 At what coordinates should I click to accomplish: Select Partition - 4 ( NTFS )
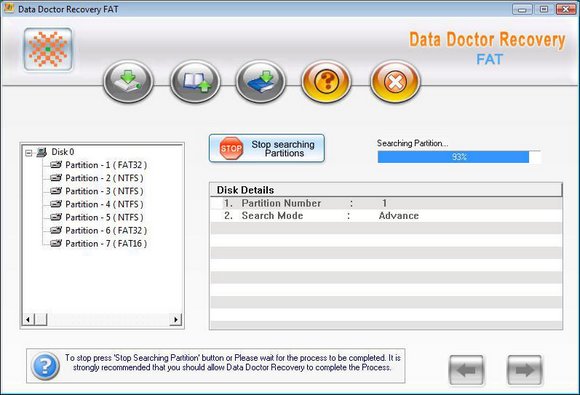tap(104, 205)
